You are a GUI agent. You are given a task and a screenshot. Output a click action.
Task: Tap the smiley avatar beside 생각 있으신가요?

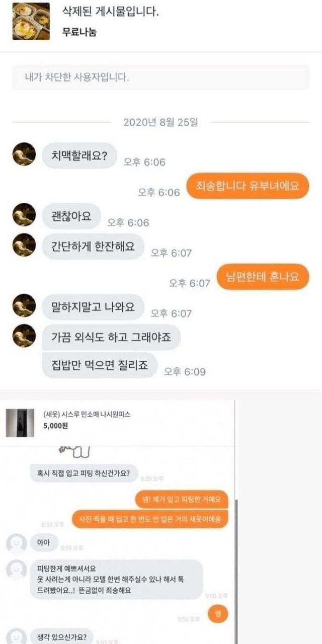tap(16, 635)
